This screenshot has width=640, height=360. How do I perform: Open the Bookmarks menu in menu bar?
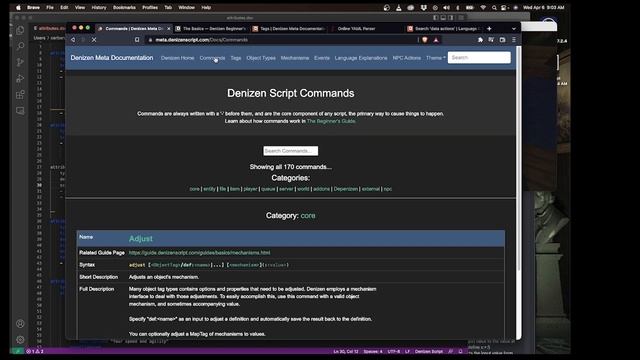[124, 7]
